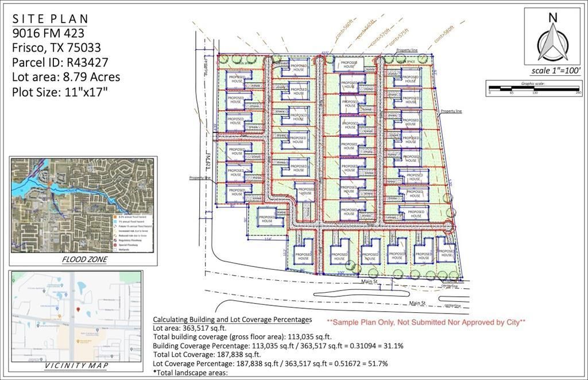This screenshot has height=380, width=588.
Task: Click the cont>580ft contour label
Action: 444,33
